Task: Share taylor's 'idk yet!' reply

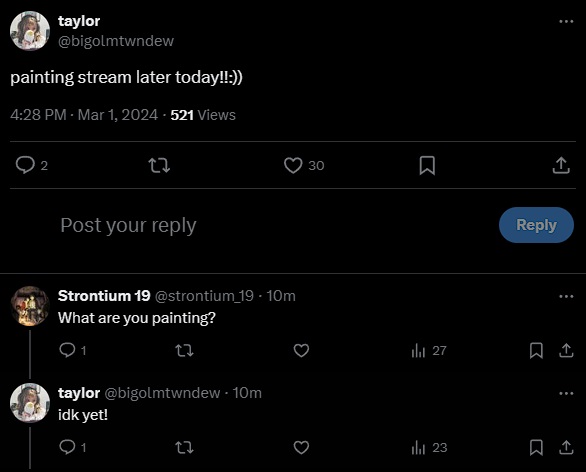Action: point(566,447)
